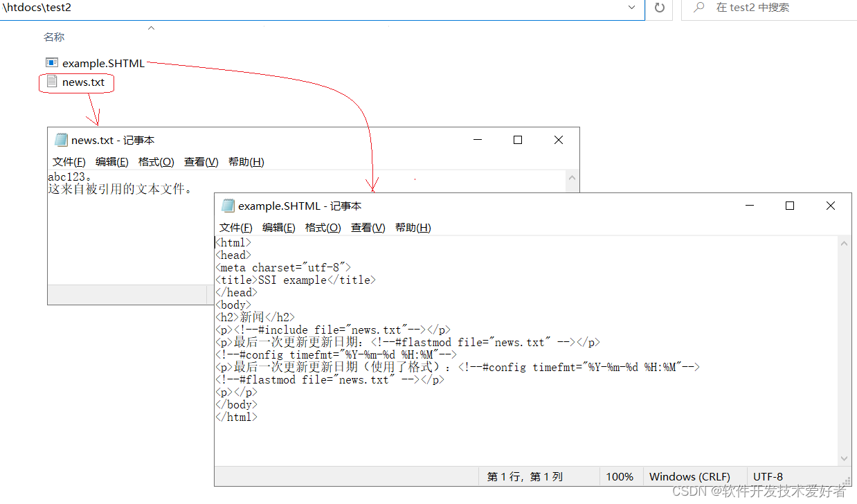Image resolution: width=857 pixels, height=504 pixels.
Task: Open 文件(F) menu in news.txt Notepad
Action: pos(69,162)
